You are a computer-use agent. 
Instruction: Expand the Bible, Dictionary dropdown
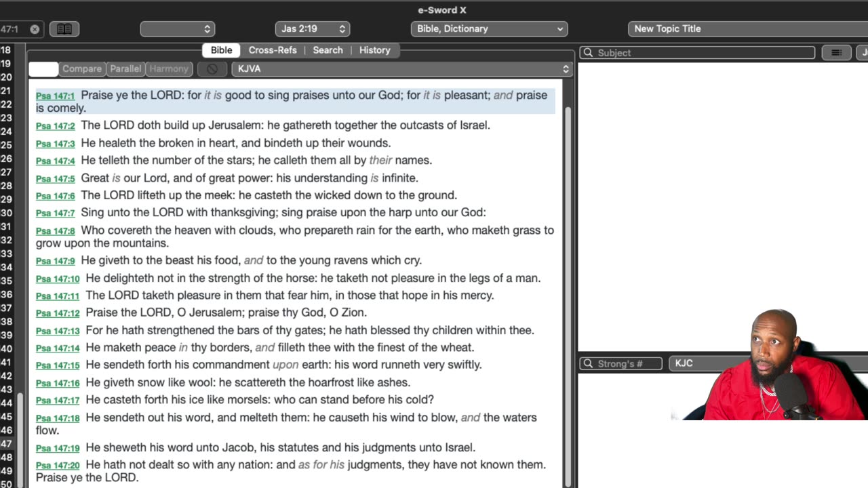[x=489, y=29]
